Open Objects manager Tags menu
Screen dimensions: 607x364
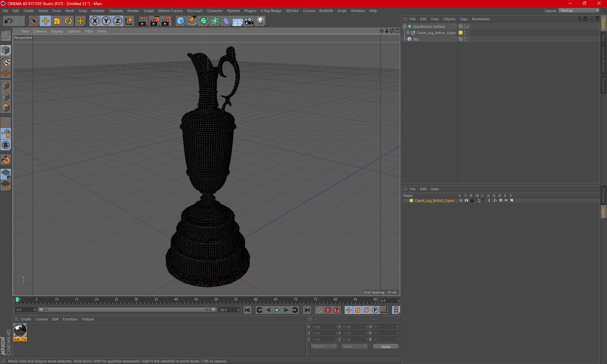(x=463, y=19)
